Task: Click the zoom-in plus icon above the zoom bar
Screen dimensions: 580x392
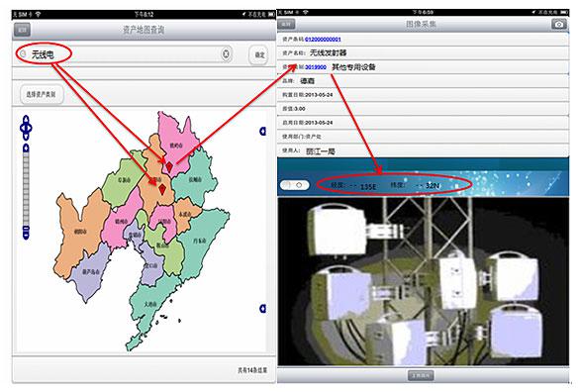Action: point(26,148)
